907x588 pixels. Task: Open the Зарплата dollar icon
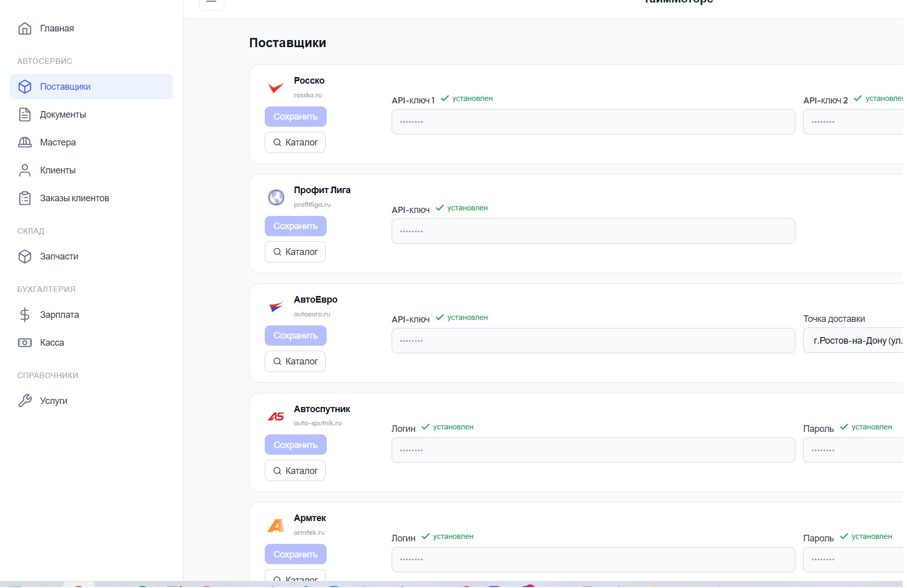click(25, 315)
